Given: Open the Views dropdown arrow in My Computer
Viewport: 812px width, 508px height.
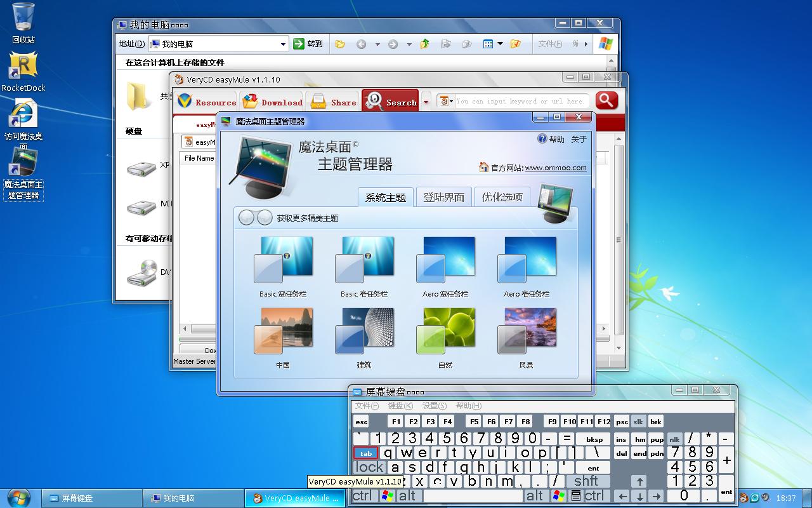Looking at the screenshot, I should click(x=500, y=44).
